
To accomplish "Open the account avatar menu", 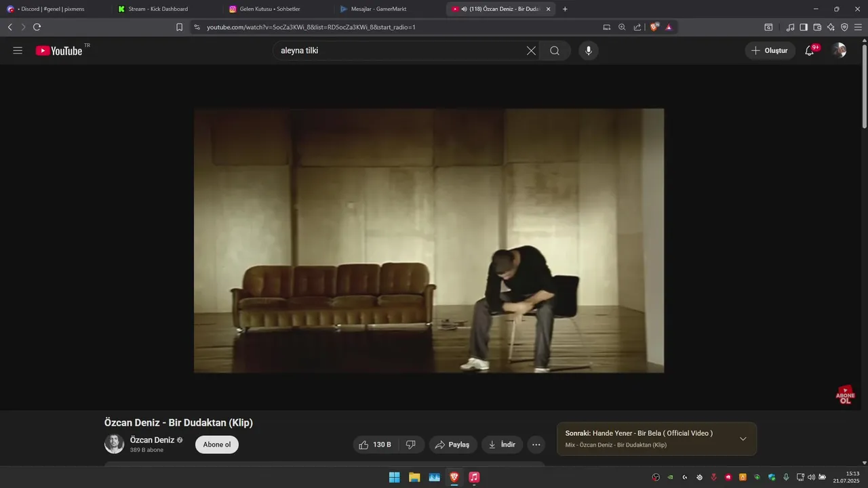I will [x=839, y=51].
